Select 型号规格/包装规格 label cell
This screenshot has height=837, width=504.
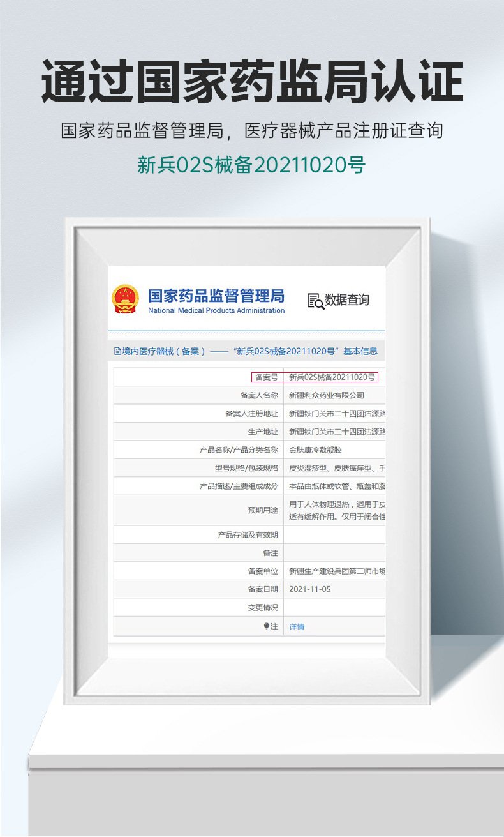pyautogui.click(x=199, y=468)
